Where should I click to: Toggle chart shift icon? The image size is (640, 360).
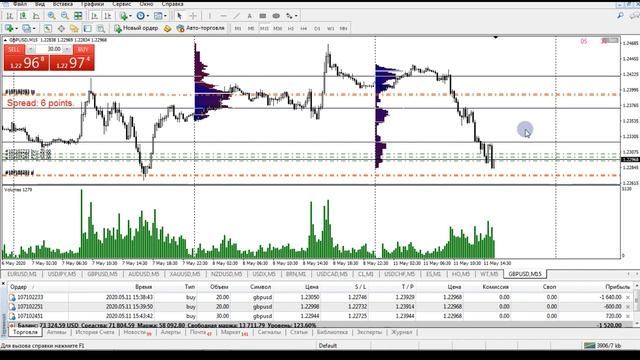pos(108,16)
